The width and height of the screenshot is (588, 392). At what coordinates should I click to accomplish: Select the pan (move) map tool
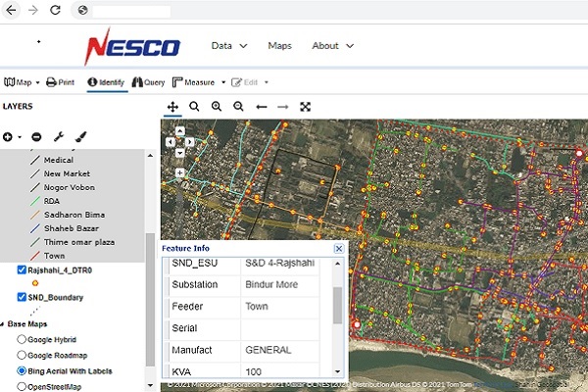(172, 107)
